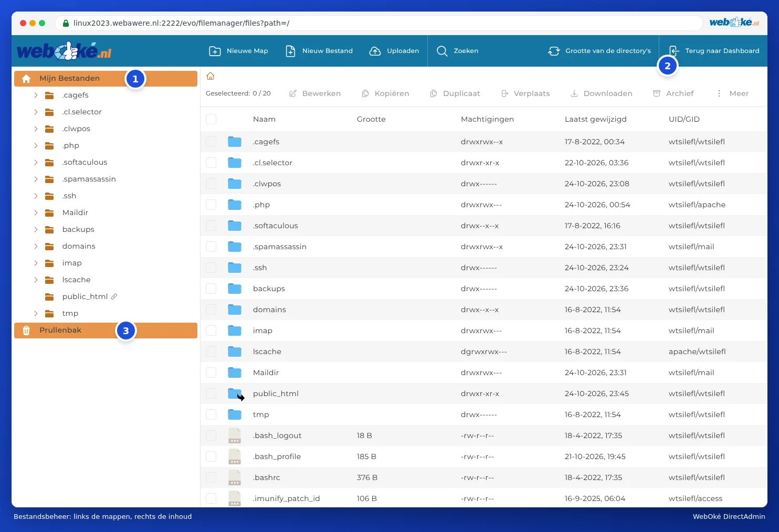
Task: Click the Duplicaat icon
Action: click(434, 93)
